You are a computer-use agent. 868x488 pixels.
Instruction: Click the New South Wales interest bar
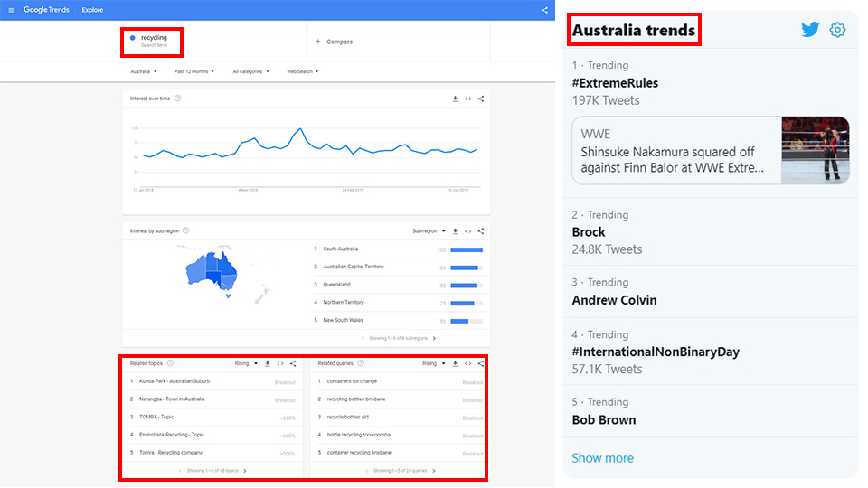click(x=467, y=321)
